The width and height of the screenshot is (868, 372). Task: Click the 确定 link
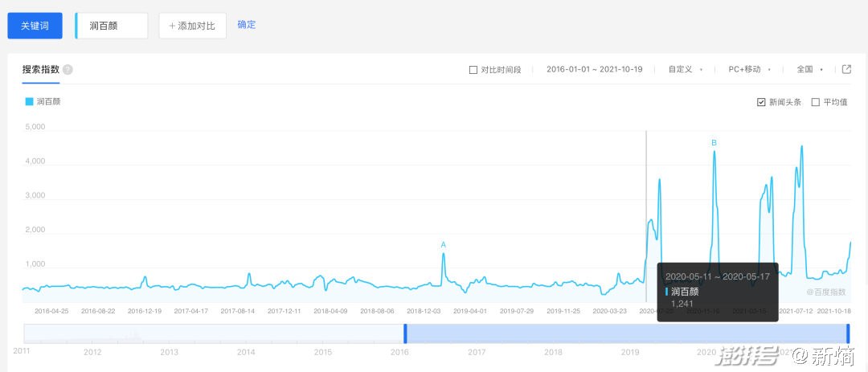(x=247, y=25)
